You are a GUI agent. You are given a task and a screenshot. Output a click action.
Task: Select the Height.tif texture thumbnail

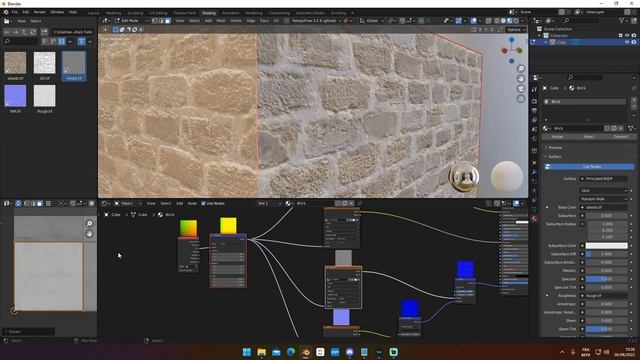click(74, 63)
